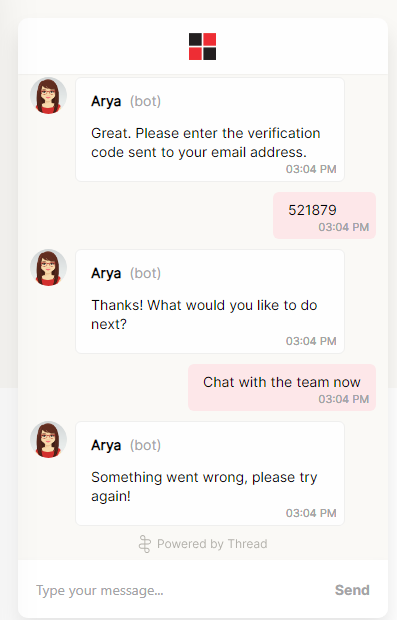
Task: Click the Arya name in the first message
Action: tap(106, 102)
